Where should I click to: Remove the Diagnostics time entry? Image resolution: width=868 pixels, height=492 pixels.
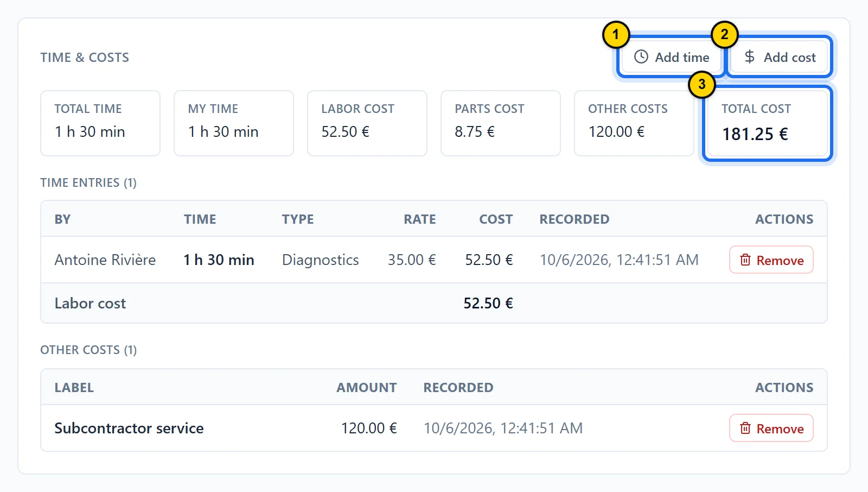pyautogui.click(x=771, y=260)
